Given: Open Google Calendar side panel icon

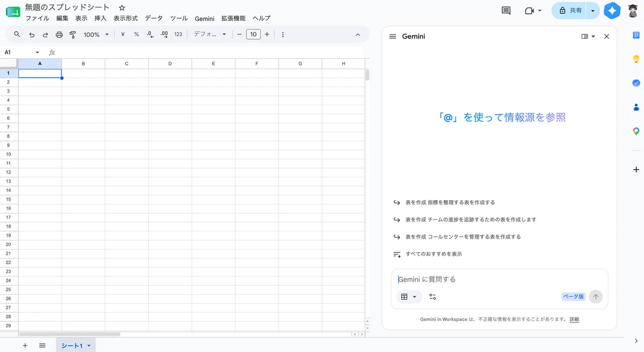Looking at the screenshot, I should pyautogui.click(x=636, y=35).
